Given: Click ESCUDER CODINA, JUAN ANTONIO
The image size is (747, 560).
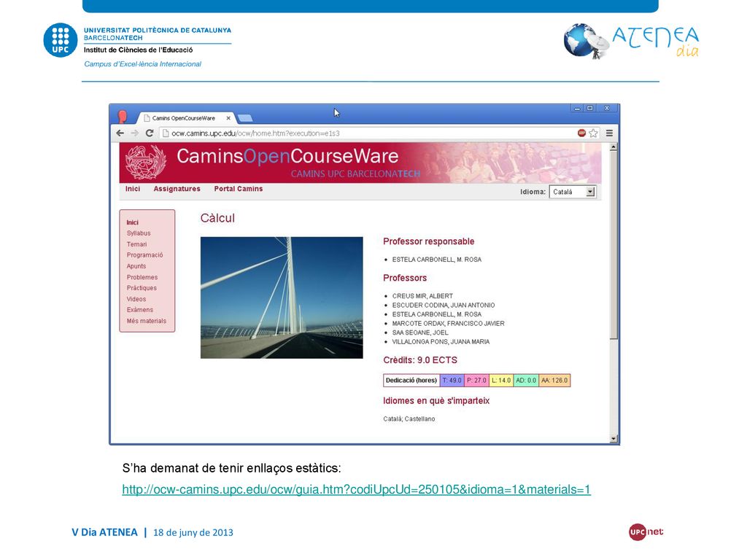Looking at the screenshot, I should [x=444, y=306].
